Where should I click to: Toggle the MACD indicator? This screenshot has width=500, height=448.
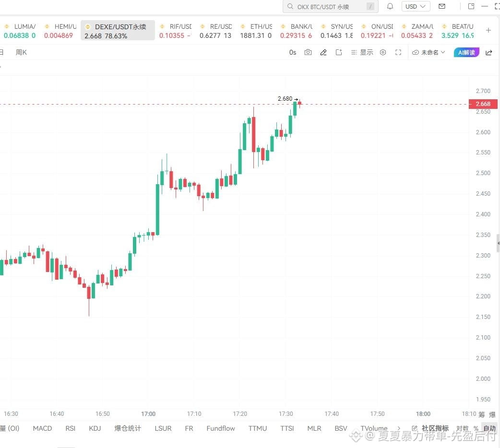pos(42,428)
